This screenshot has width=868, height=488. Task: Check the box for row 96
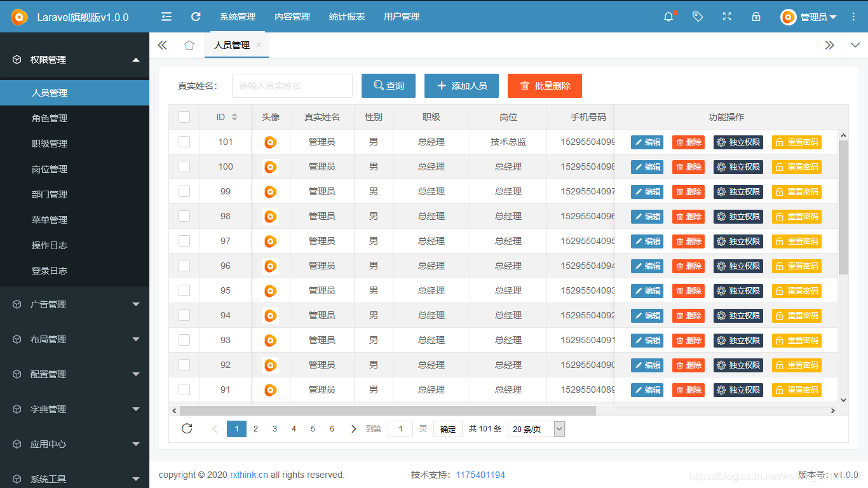(184, 266)
